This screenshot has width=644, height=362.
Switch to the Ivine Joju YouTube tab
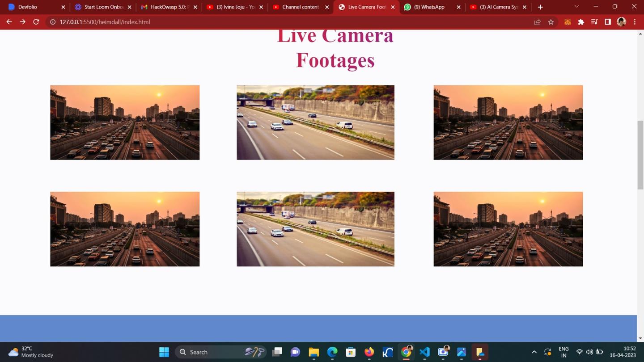236,7
